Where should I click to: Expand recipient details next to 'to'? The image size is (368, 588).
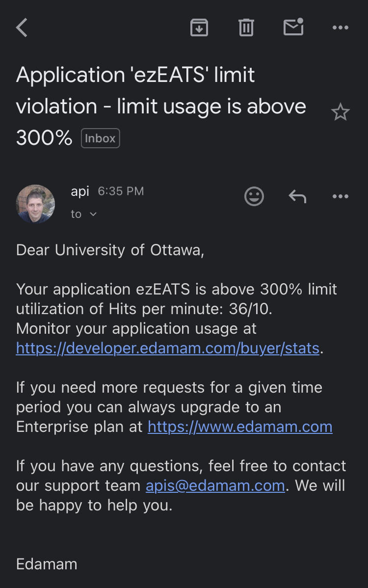tap(93, 214)
